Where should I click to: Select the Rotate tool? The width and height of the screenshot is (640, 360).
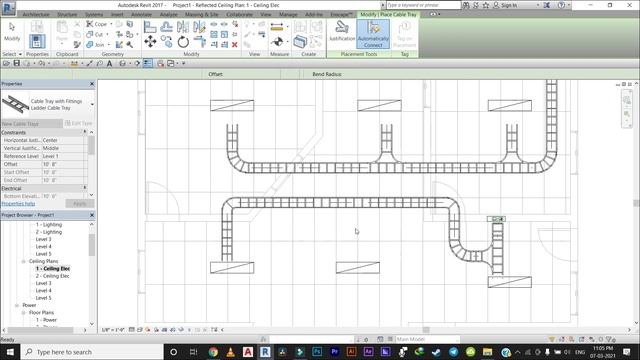(183, 41)
